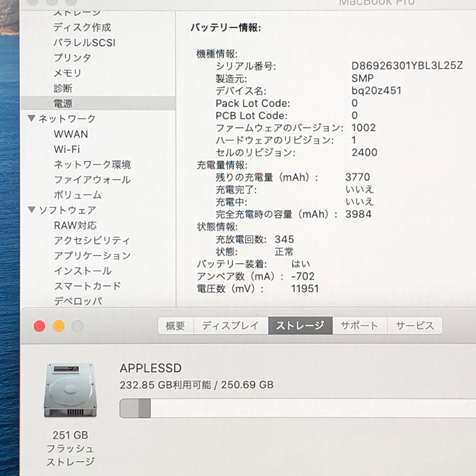Click the APPLESSD flash drive icon
Screen dimensions: 476x476
click(x=70, y=390)
